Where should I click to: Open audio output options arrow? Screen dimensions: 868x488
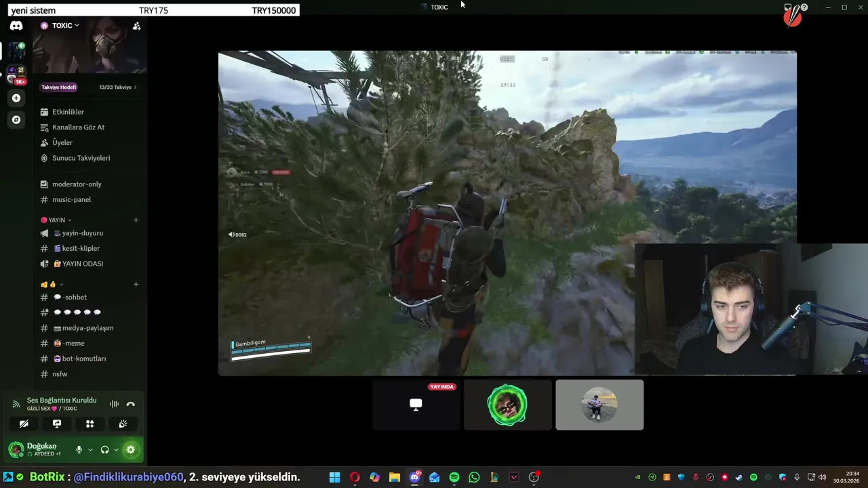tap(116, 449)
